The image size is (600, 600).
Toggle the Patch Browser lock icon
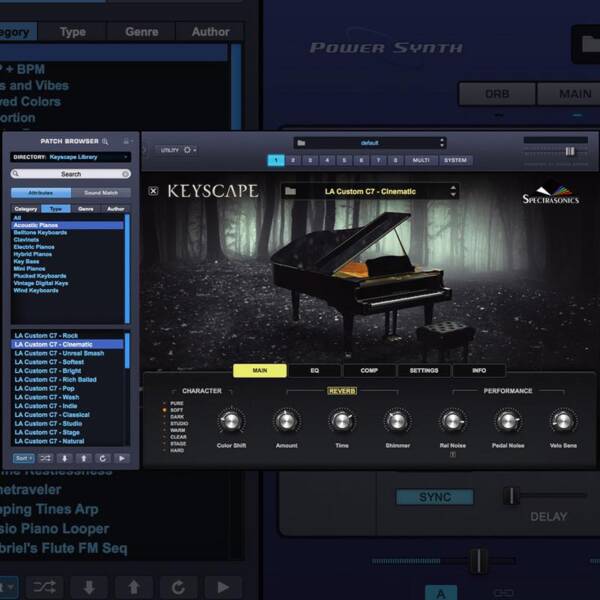pyautogui.click(x=126, y=141)
